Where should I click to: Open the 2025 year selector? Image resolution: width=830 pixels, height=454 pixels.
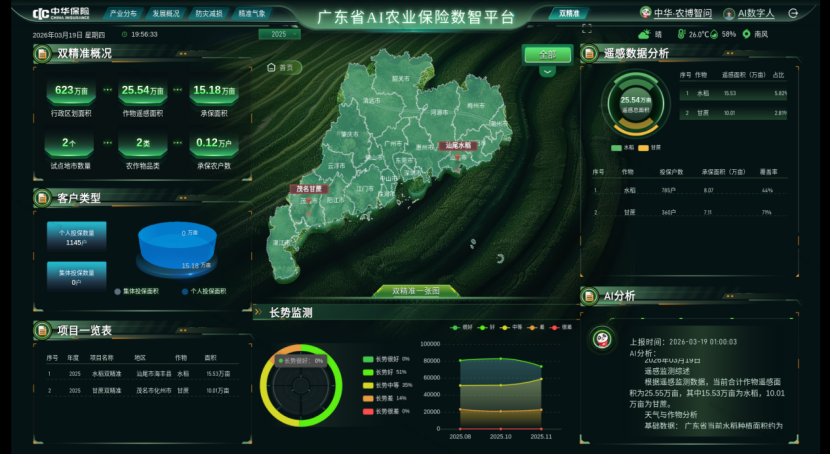tap(279, 34)
